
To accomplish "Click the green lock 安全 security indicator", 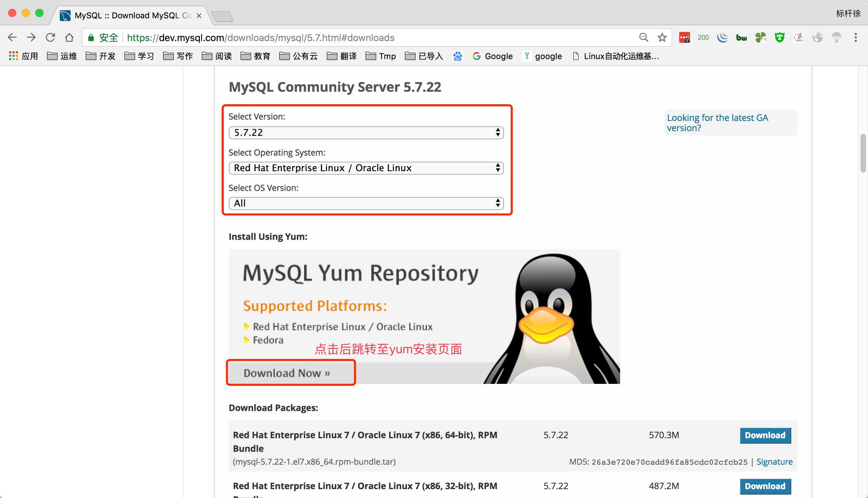I will pyautogui.click(x=103, y=37).
